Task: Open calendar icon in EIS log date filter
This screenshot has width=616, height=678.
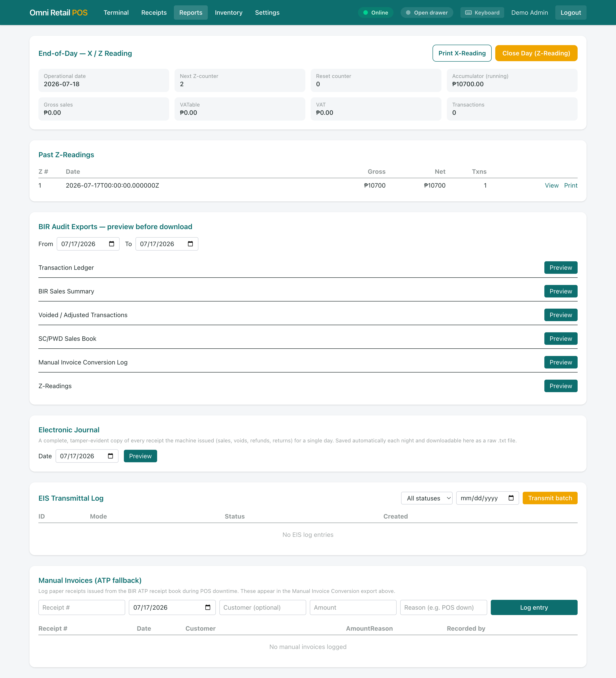Action: point(511,498)
